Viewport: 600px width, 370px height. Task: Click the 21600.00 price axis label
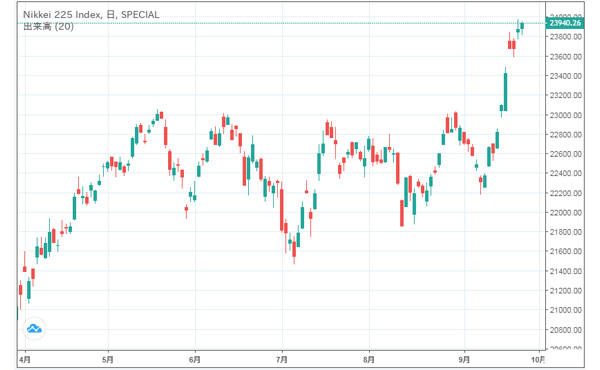566,251
